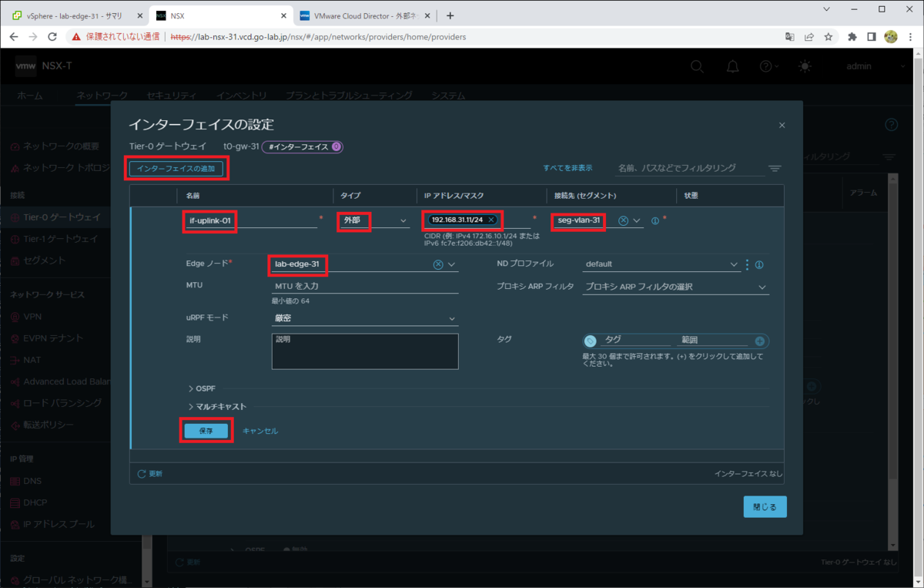
Task: Open the ホーム tab
Action: point(30,96)
